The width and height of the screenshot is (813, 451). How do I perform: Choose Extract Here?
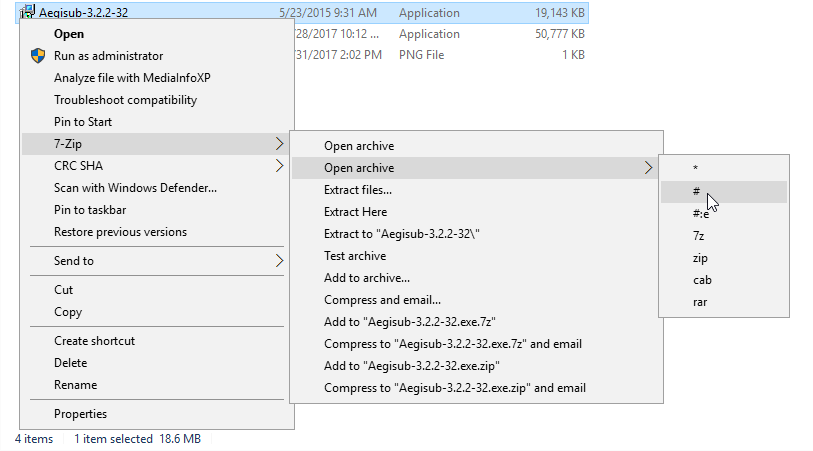[356, 212]
